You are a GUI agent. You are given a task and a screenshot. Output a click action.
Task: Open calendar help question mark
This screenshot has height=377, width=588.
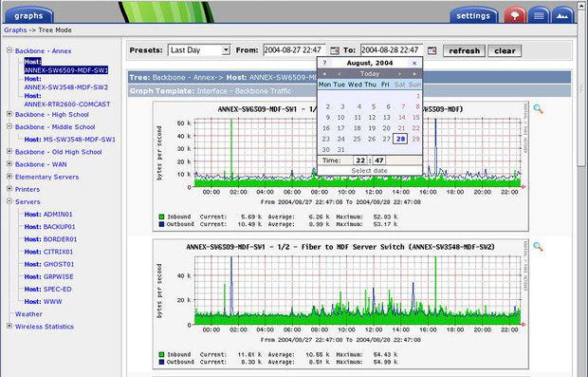tap(324, 63)
